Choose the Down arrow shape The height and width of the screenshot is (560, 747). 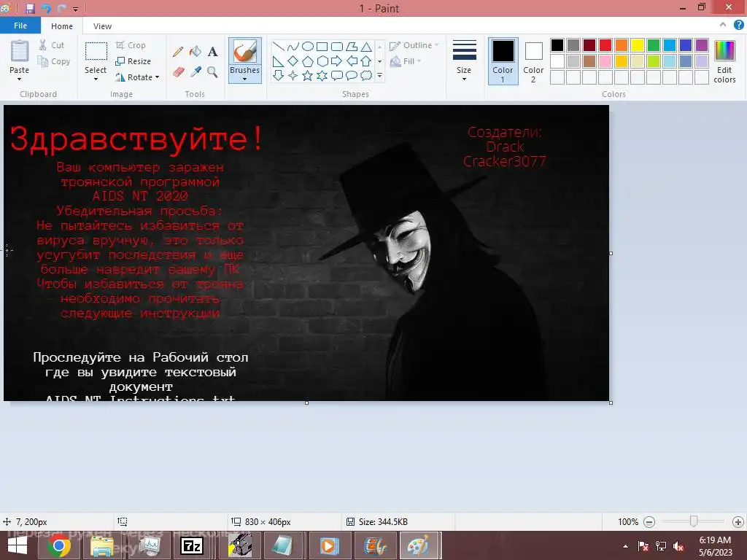pyautogui.click(x=278, y=75)
